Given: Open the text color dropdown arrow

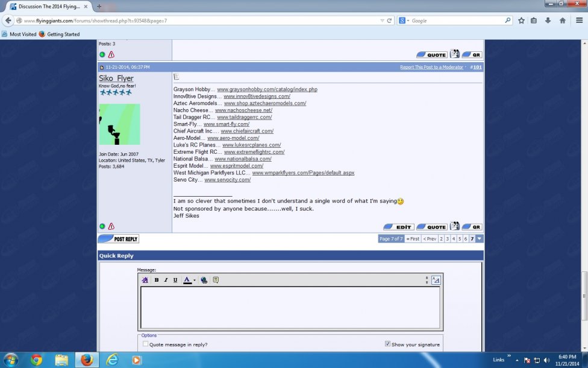Looking at the screenshot, I should (x=194, y=280).
